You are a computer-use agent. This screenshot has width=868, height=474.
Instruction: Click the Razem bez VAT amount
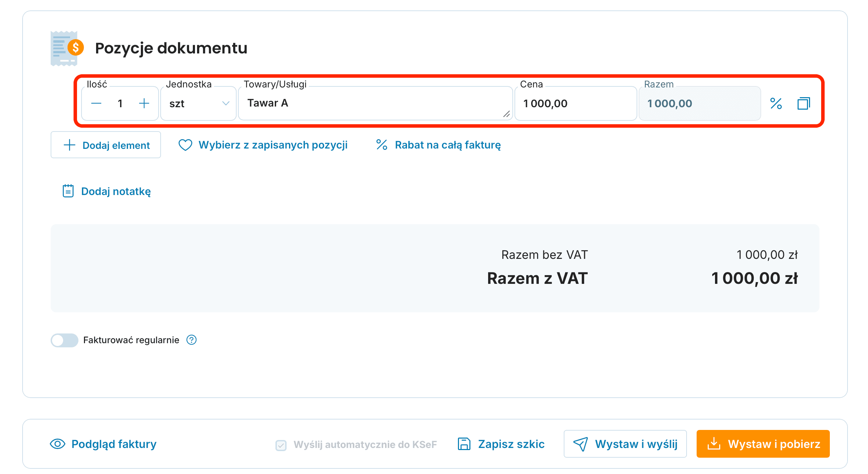pos(767,255)
